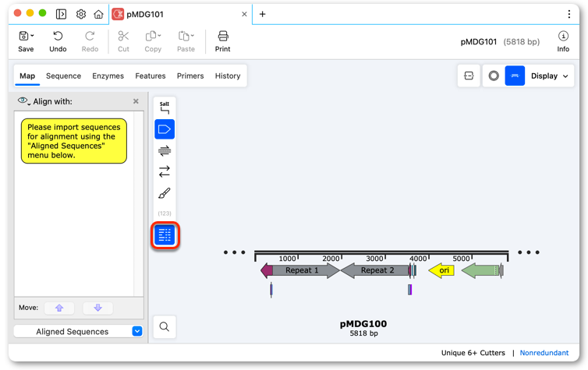Close the Align with panel
Image resolution: width=588 pixels, height=370 pixels.
pyautogui.click(x=136, y=101)
